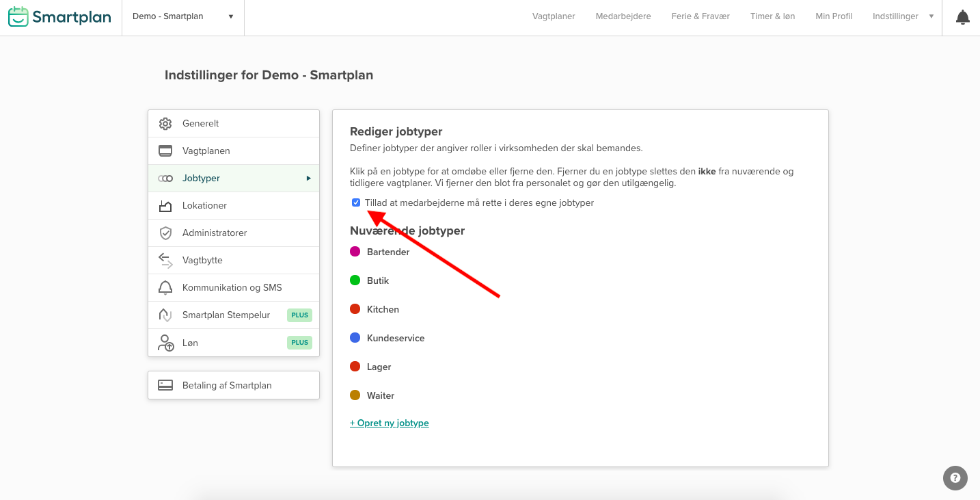Open the help question mark button
The height and width of the screenshot is (500, 980).
(x=955, y=478)
